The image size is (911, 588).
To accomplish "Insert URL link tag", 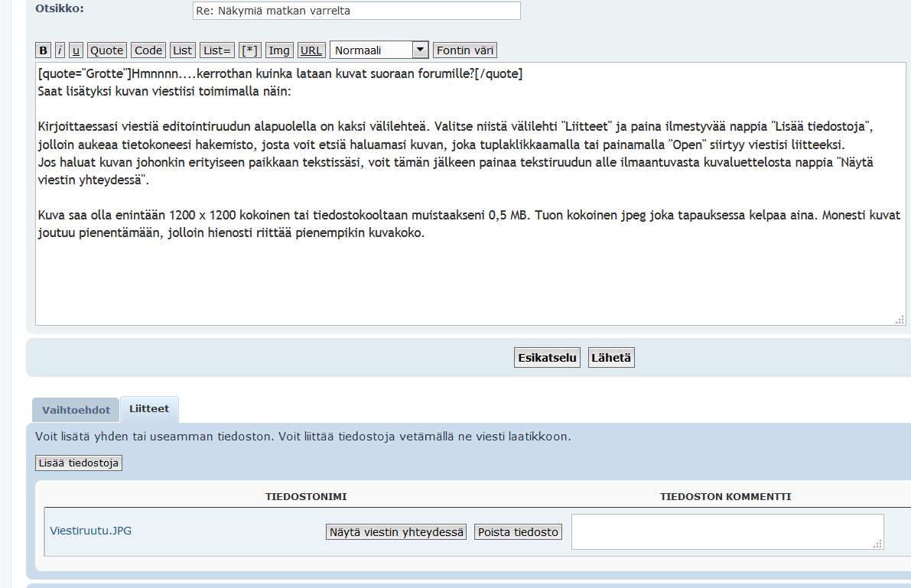I will click(311, 50).
